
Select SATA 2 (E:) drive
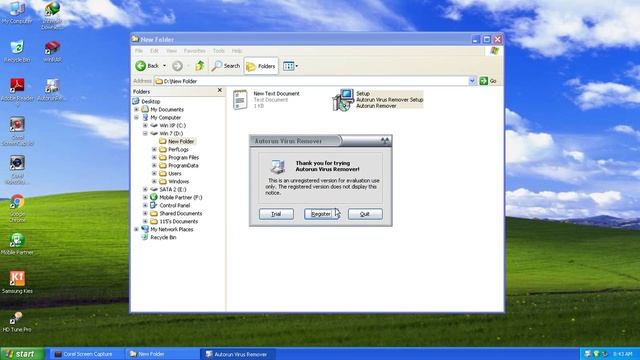173,189
